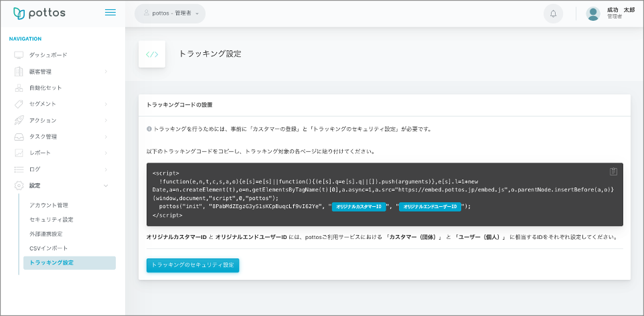Click the 自動化セット hierarchy icon
This screenshot has height=316, width=644.
tap(19, 88)
